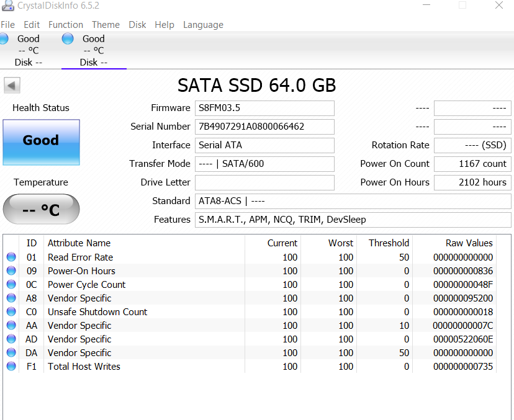Click the SATA SSD 64.0 GB title
Viewport: 514px width, 420px height.
pos(256,86)
